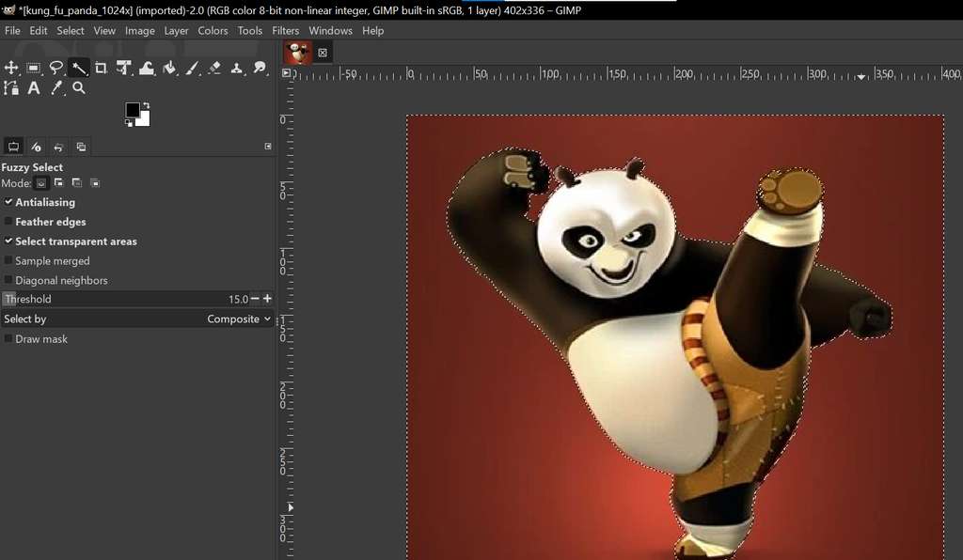This screenshot has height=560, width=963.
Task: Reset colors to default black and white
Action: coord(128,123)
